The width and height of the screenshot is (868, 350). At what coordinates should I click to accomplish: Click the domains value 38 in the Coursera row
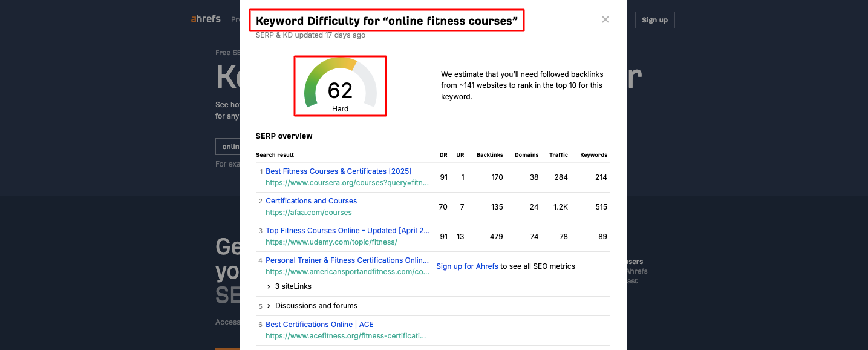[x=534, y=177]
